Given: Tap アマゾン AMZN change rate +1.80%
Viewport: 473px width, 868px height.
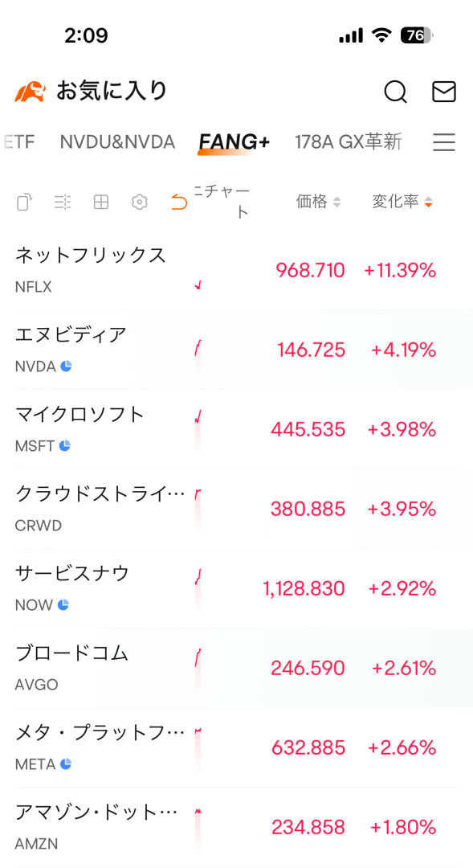Looking at the screenshot, I should coord(403,828).
